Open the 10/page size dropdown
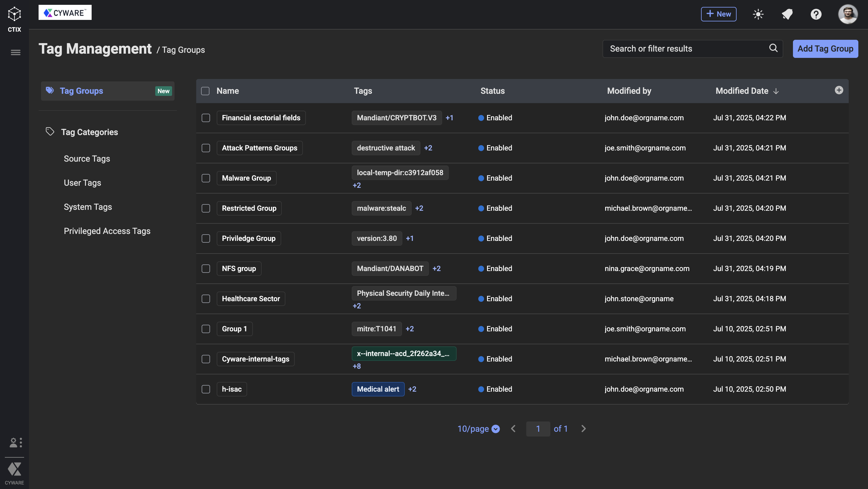 coord(478,429)
